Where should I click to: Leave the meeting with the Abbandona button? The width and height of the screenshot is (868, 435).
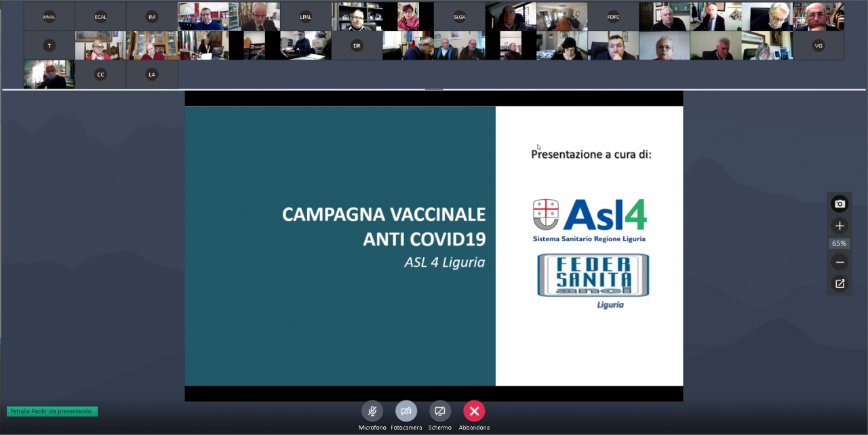coord(474,411)
